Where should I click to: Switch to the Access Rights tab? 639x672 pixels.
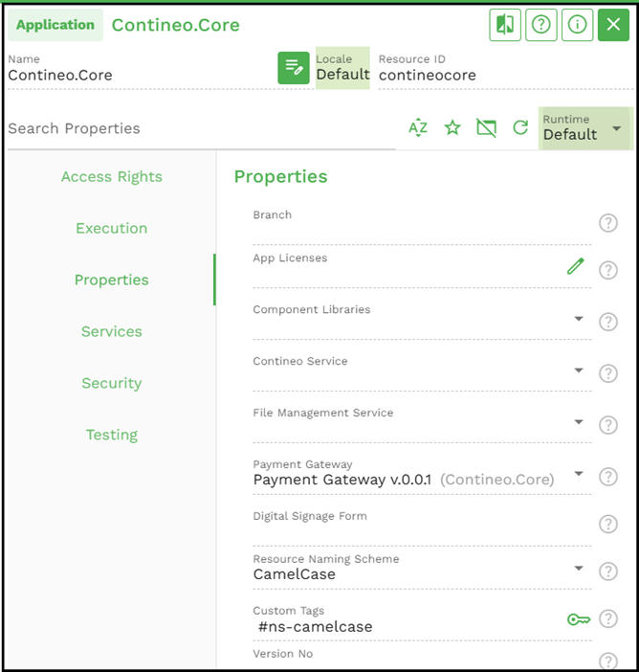point(111,177)
